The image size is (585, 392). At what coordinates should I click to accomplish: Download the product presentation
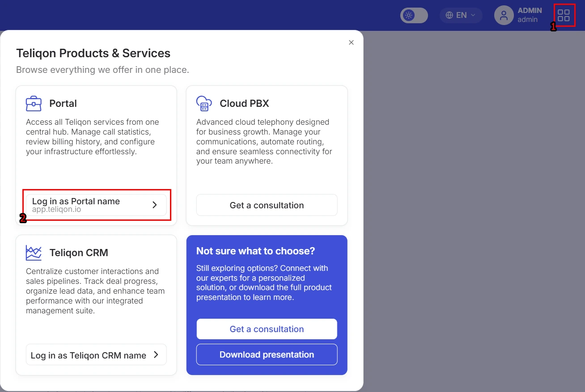click(x=267, y=354)
